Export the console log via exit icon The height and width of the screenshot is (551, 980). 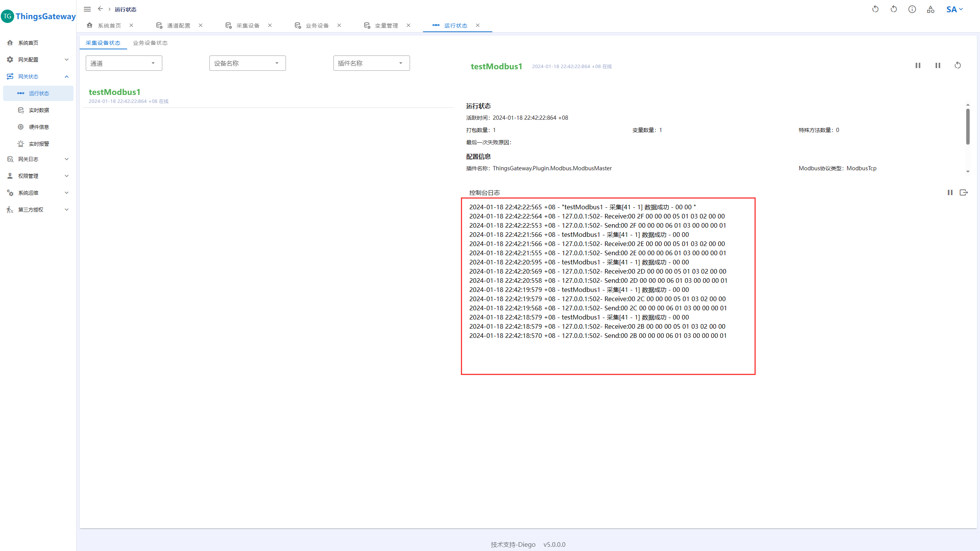(x=964, y=192)
